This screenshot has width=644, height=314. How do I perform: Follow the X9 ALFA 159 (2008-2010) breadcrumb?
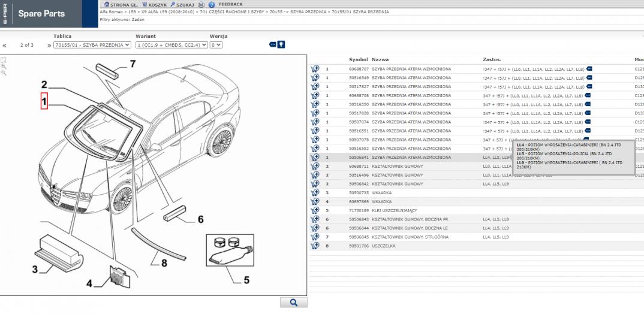169,12
